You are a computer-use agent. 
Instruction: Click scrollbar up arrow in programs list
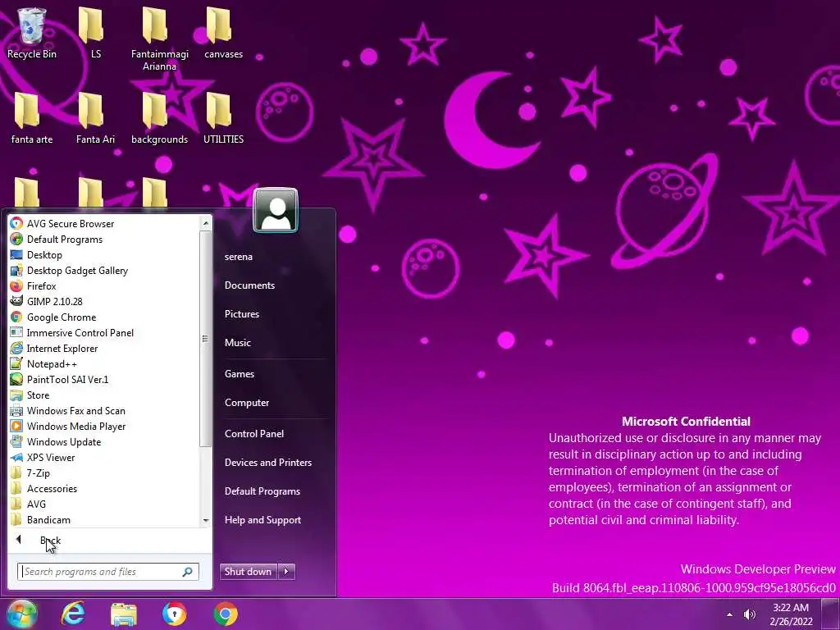click(x=206, y=223)
